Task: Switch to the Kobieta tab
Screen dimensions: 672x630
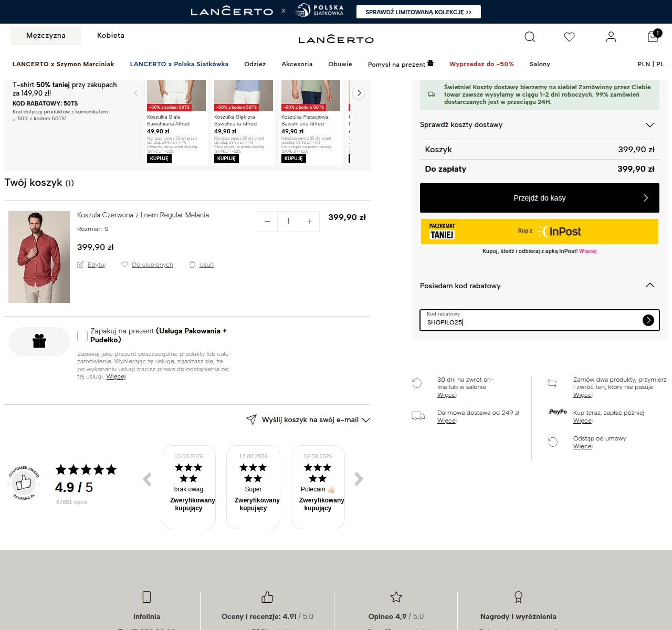Action: (111, 36)
